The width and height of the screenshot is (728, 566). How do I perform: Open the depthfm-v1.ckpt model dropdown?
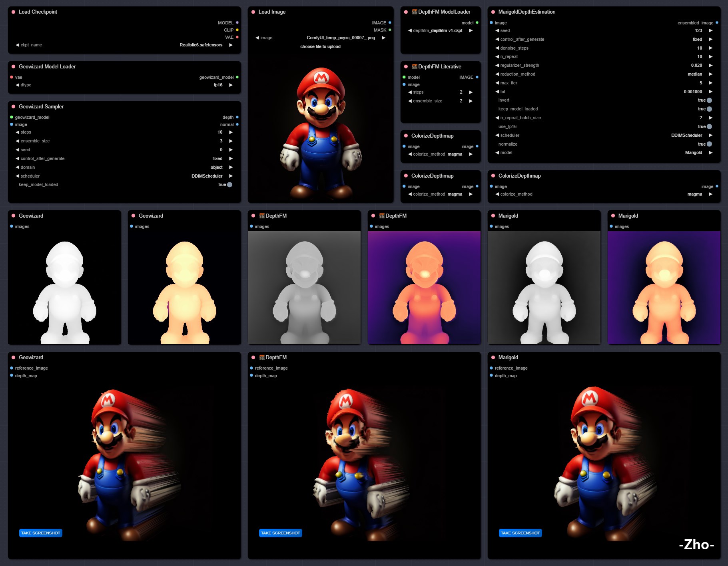pyautogui.click(x=441, y=31)
